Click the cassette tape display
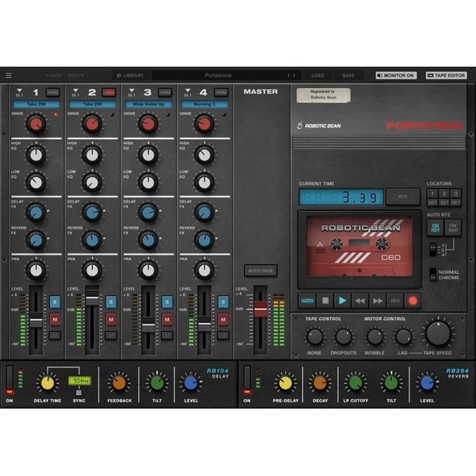The width and height of the screenshot is (476, 476). pos(359,247)
